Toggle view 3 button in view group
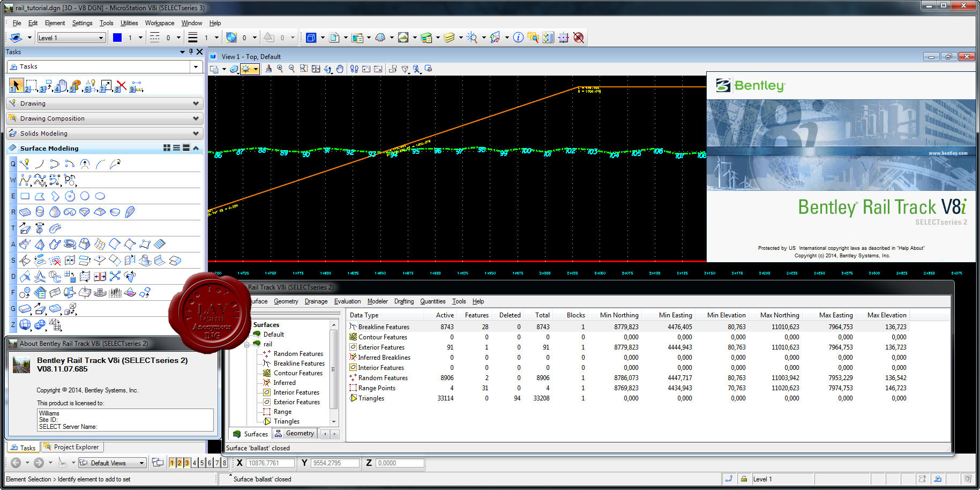Screen dimensions: 980x490 (187, 463)
